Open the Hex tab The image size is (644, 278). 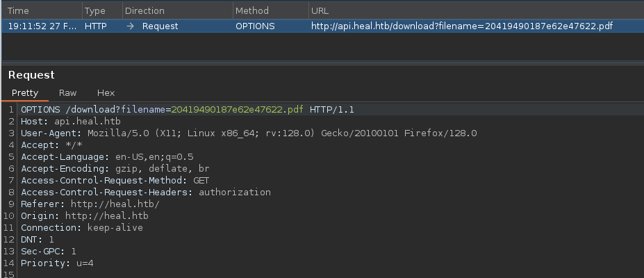tap(106, 93)
